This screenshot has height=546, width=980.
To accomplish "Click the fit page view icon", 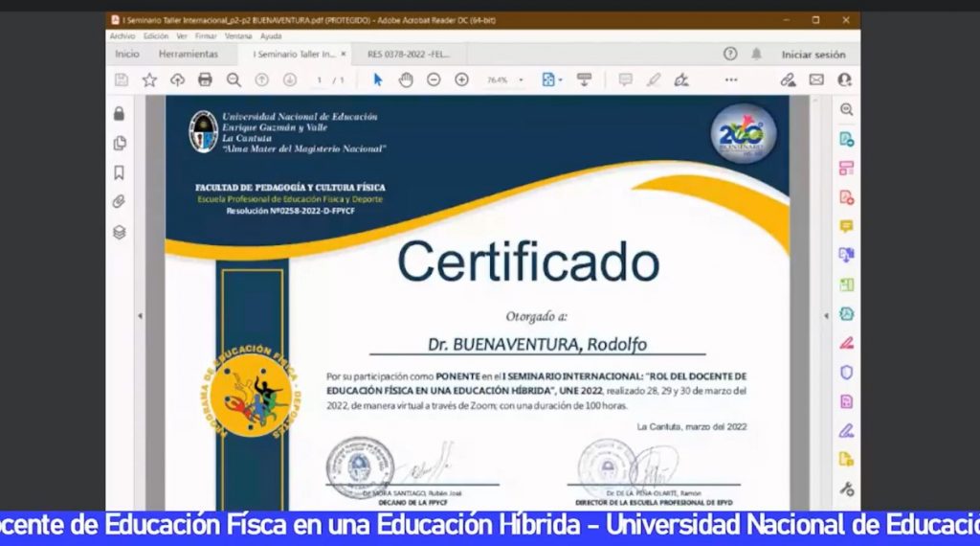I will click(x=548, y=80).
